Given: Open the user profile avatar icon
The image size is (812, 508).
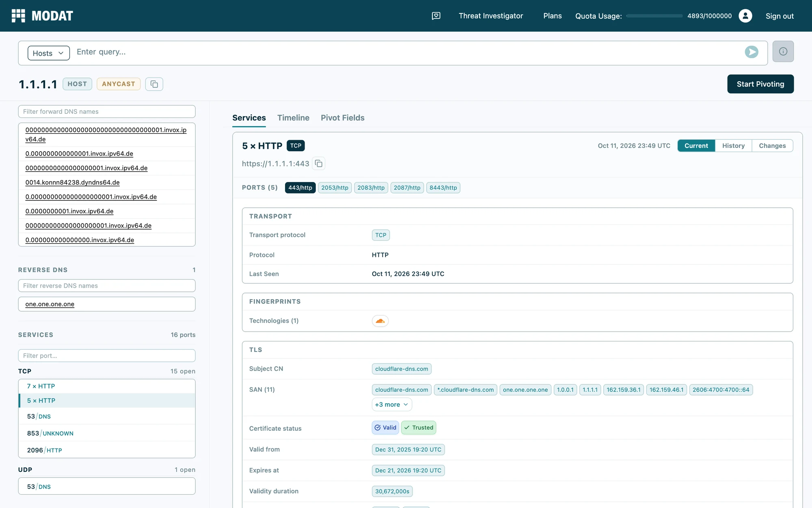Looking at the screenshot, I should click(745, 16).
